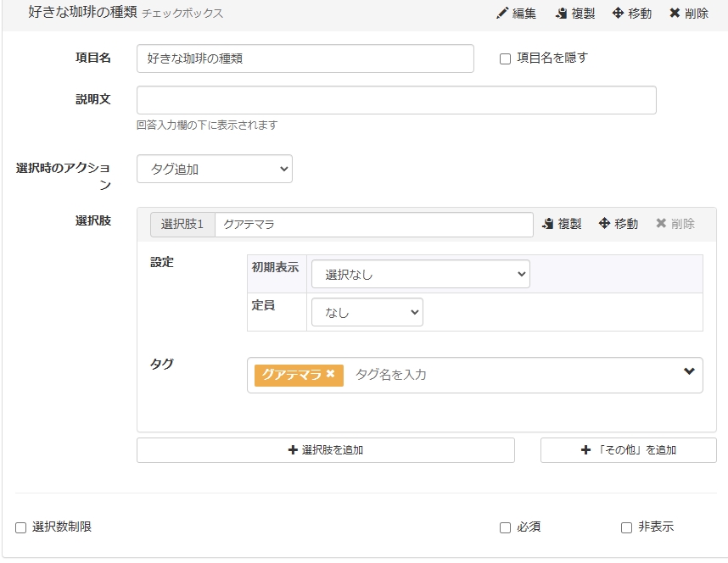The width and height of the screenshot is (728, 563).
Task: Click the pencil edit icon in header
Action: [502, 14]
